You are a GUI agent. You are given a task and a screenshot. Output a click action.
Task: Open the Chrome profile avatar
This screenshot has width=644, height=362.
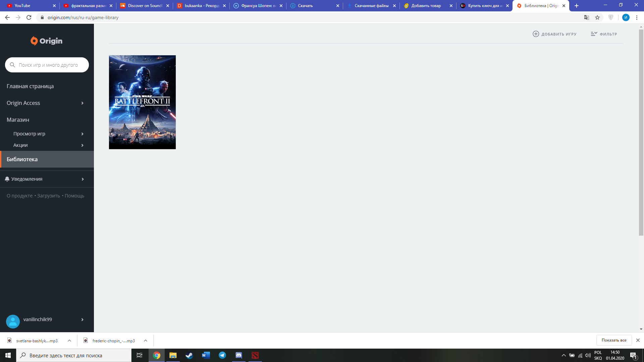626,17
